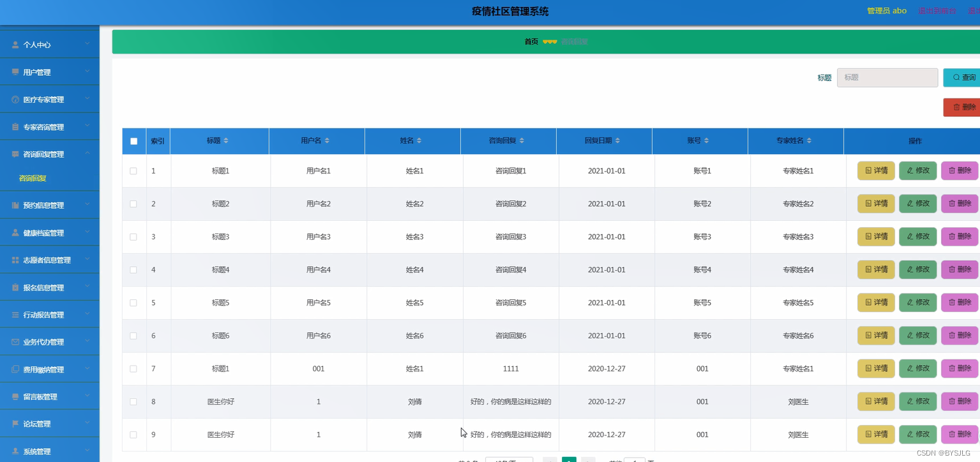Click 修改 button for row 2
The image size is (980, 462).
[x=918, y=204]
